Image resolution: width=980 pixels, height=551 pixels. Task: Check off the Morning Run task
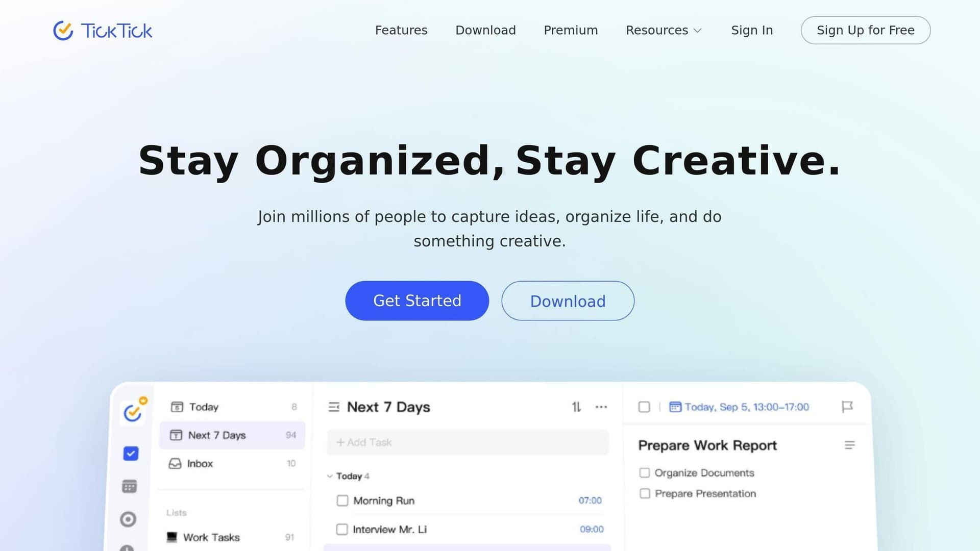(x=342, y=500)
